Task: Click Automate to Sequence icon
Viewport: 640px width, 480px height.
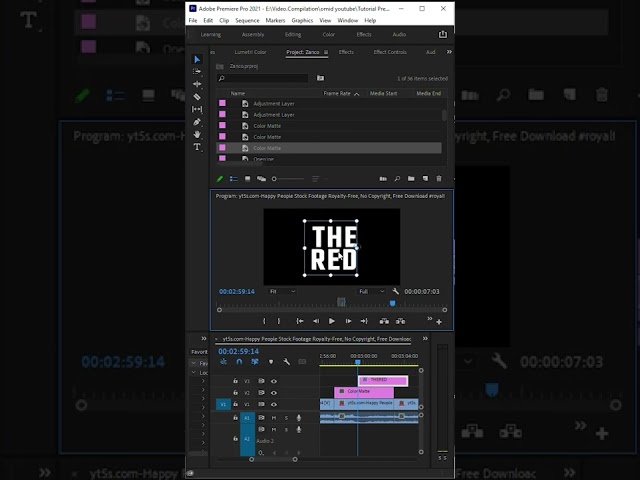Action: (383, 179)
